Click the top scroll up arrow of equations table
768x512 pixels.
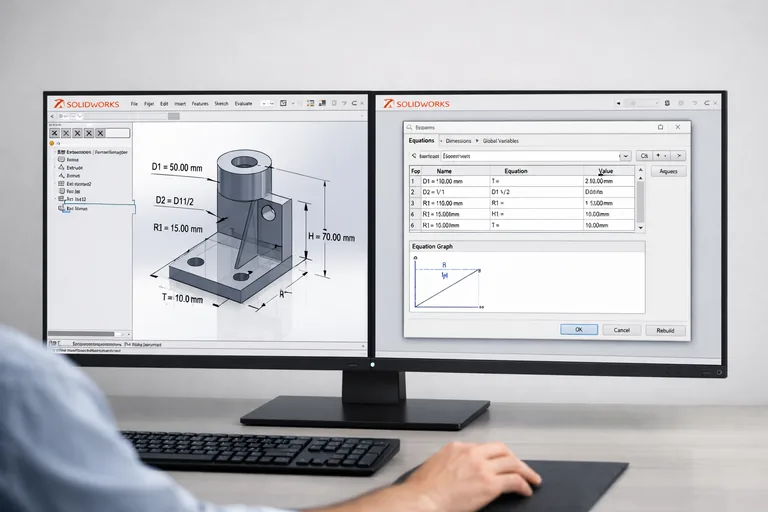coord(641,170)
